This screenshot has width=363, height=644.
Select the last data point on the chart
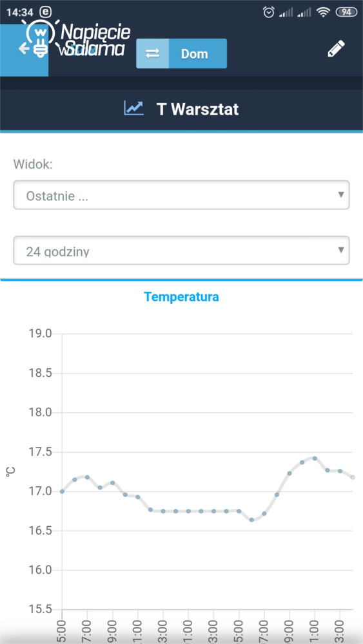(x=353, y=477)
